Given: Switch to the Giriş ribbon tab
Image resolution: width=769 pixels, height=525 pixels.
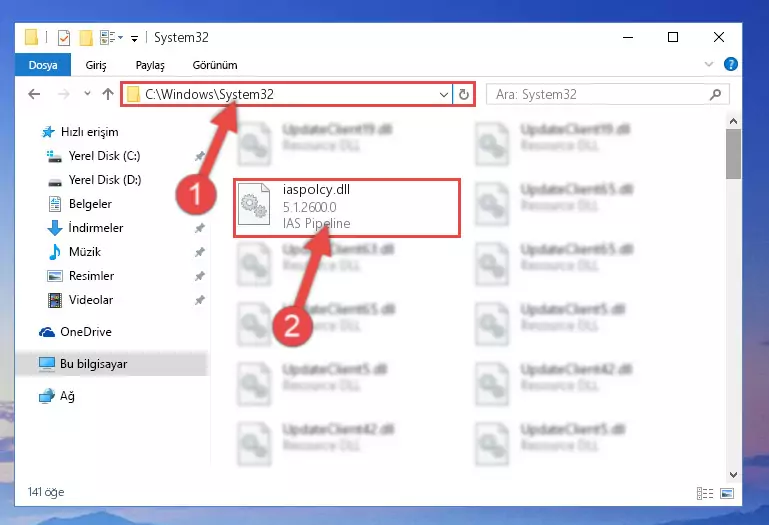Looking at the screenshot, I should 96,65.
